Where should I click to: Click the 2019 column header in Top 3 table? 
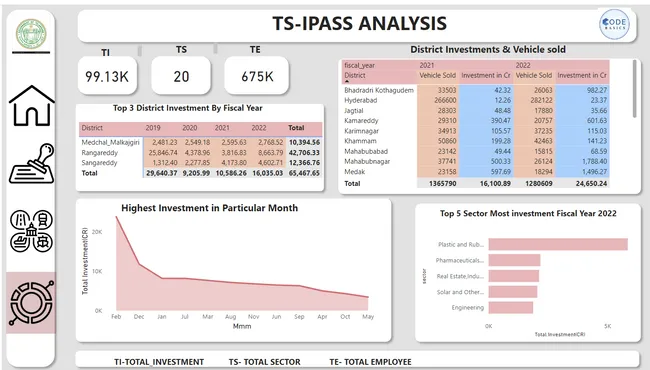[x=153, y=128]
